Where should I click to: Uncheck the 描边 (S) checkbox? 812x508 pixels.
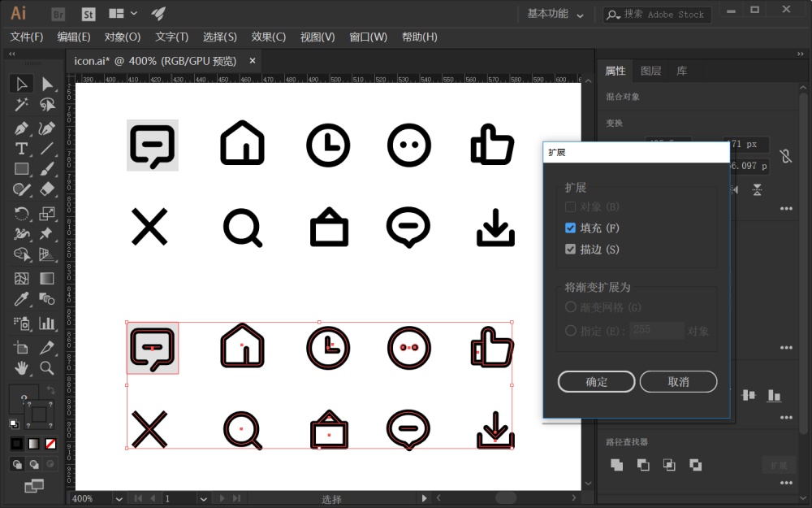570,250
